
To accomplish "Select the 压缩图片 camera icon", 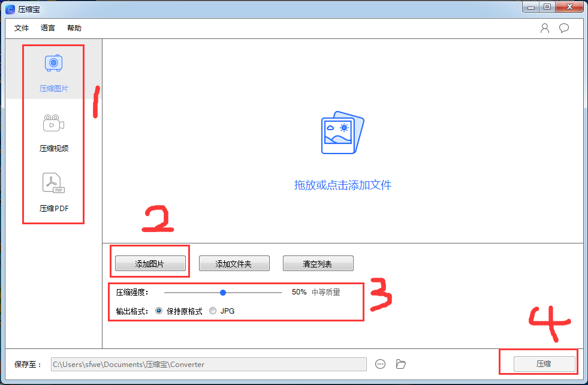I will (53, 63).
